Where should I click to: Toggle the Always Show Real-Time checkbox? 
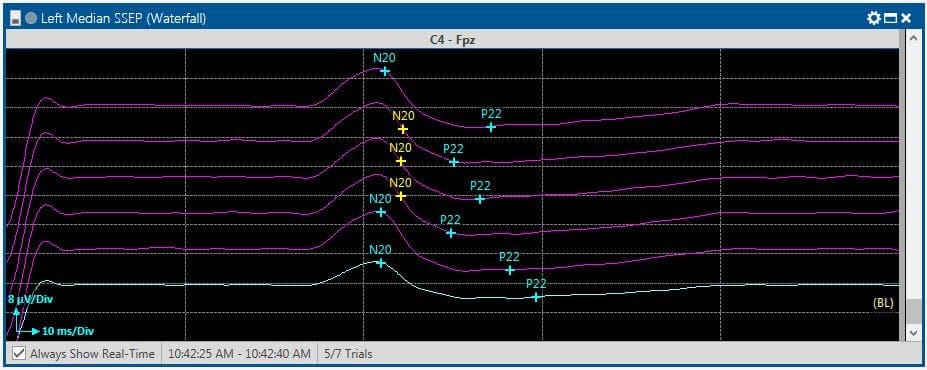click(x=20, y=353)
